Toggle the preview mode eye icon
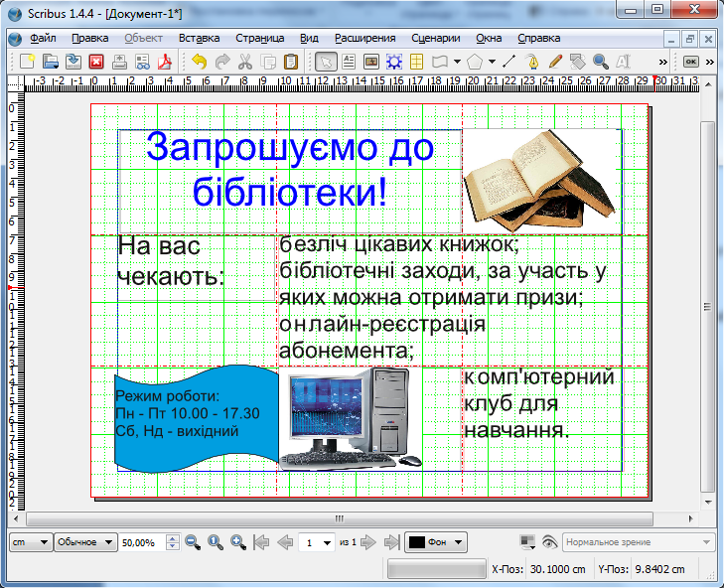The height and width of the screenshot is (588, 724). click(x=549, y=542)
